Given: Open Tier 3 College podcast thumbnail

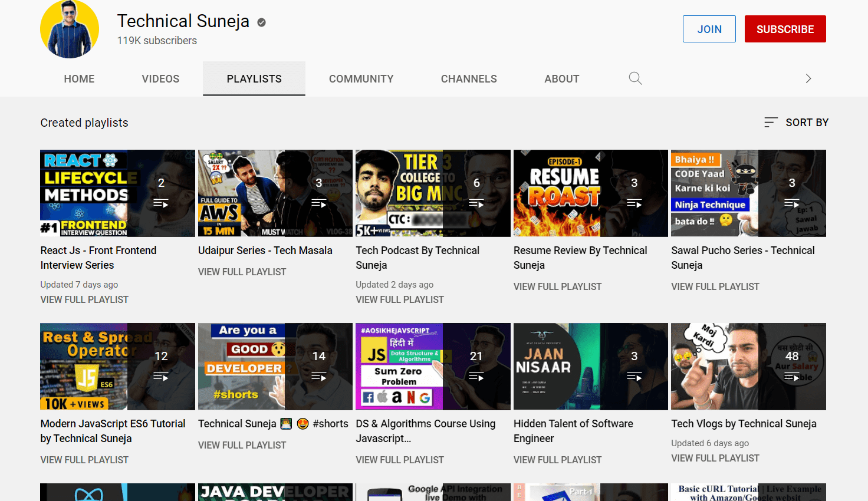Looking at the screenshot, I should 433,193.
